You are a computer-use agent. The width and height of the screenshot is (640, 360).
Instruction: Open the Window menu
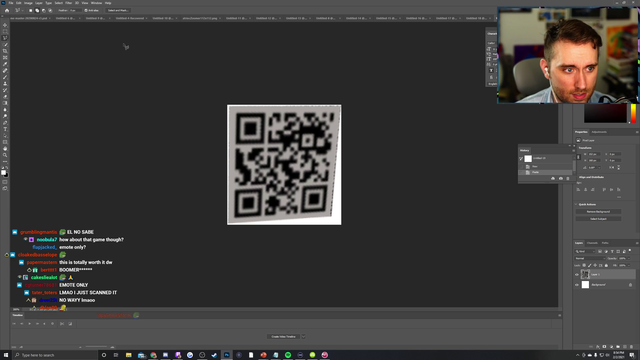click(x=96, y=3)
